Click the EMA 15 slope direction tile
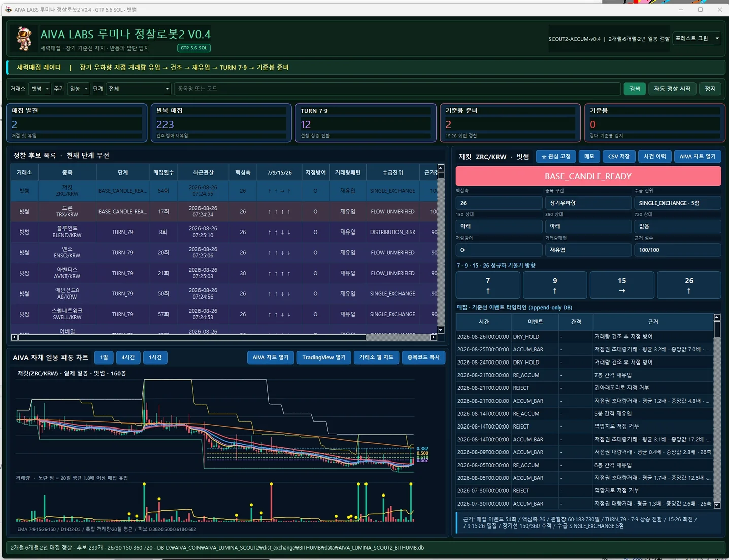Screen dimensions: 729x560 click(x=622, y=285)
